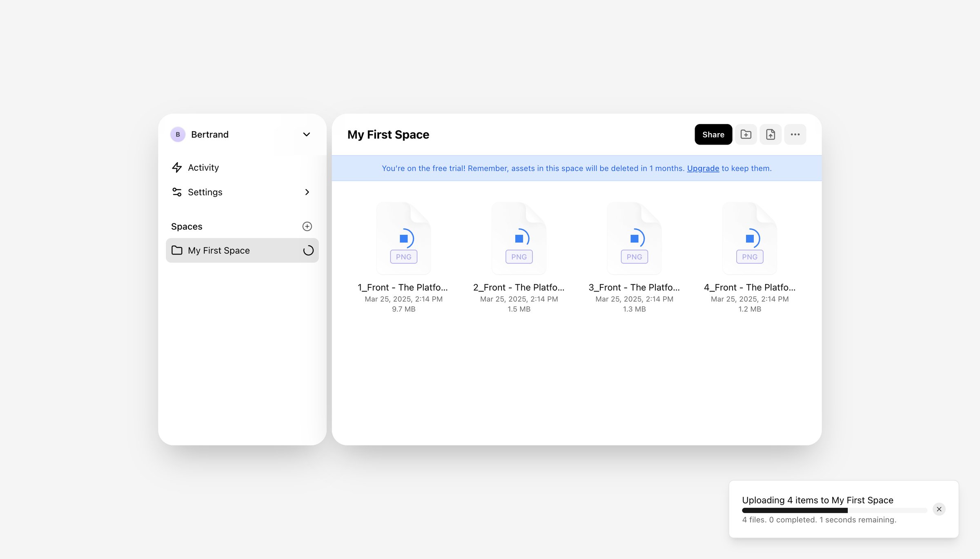Select the file name '1_Front - The Platfo...'
Image resolution: width=980 pixels, height=559 pixels.
point(403,287)
